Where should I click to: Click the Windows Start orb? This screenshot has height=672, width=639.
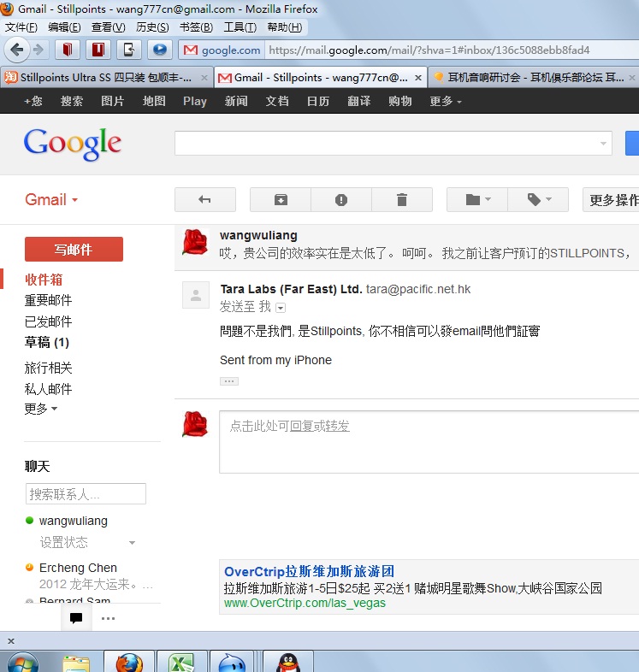23,663
